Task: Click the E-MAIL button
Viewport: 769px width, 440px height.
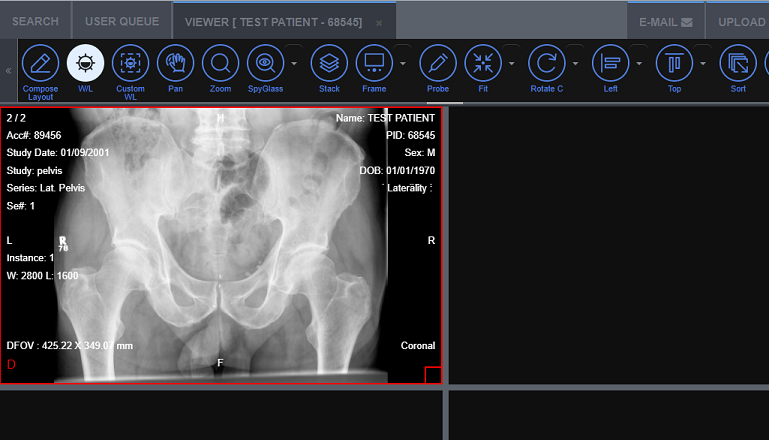Action: (x=666, y=21)
